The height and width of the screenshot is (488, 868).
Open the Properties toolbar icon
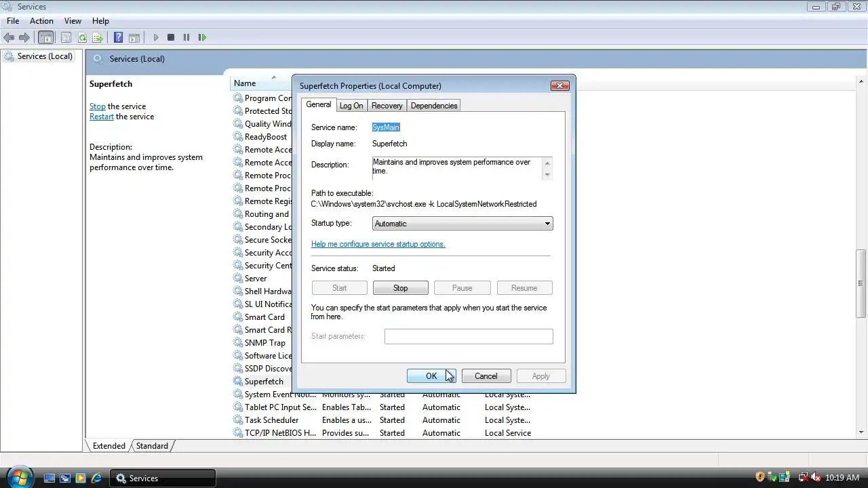(x=66, y=37)
